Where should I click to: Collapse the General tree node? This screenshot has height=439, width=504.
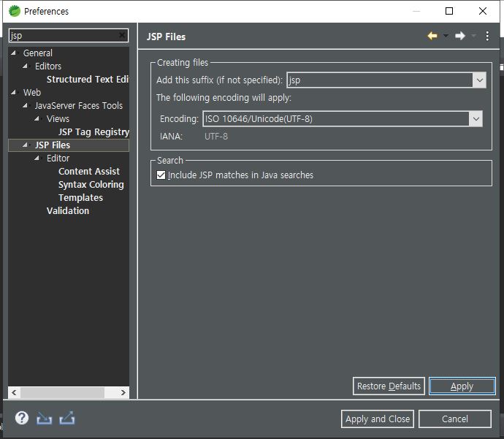point(14,53)
